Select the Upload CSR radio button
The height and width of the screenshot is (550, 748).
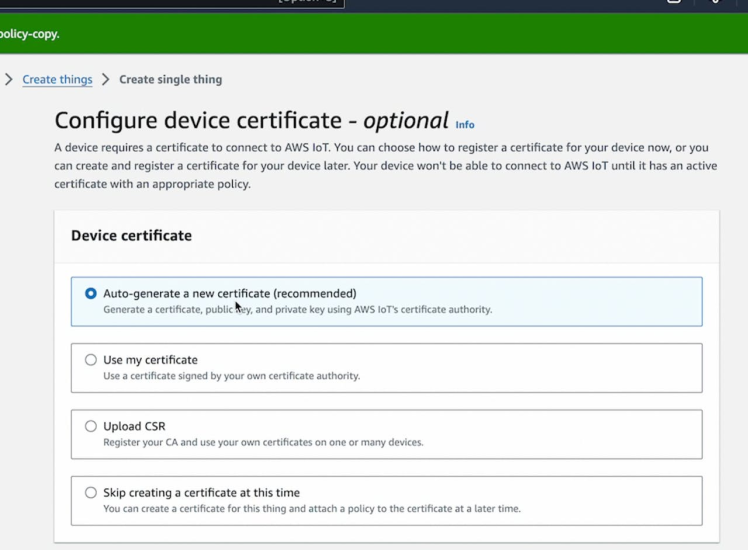(91, 426)
